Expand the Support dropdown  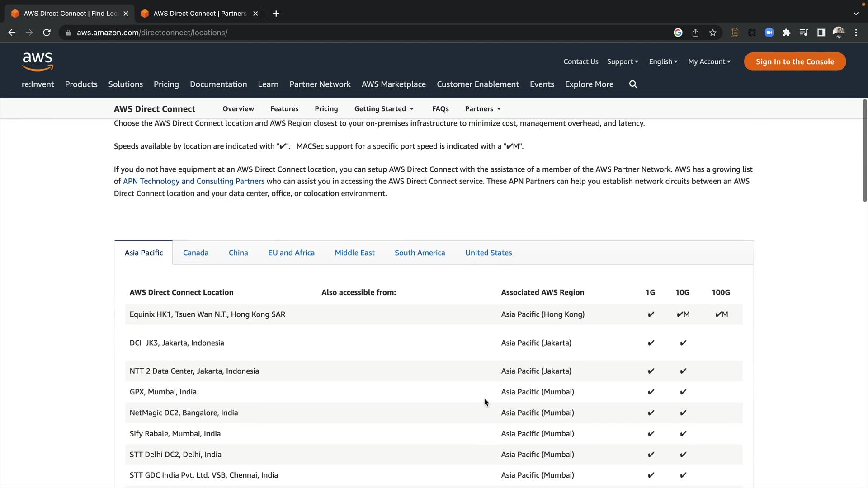point(623,61)
